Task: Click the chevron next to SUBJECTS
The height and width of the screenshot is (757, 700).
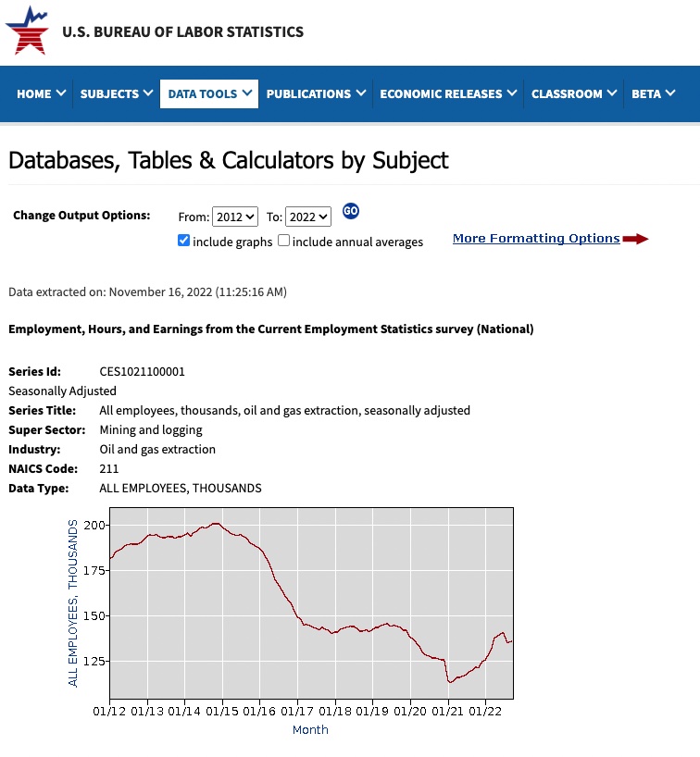Action: point(147,93)
